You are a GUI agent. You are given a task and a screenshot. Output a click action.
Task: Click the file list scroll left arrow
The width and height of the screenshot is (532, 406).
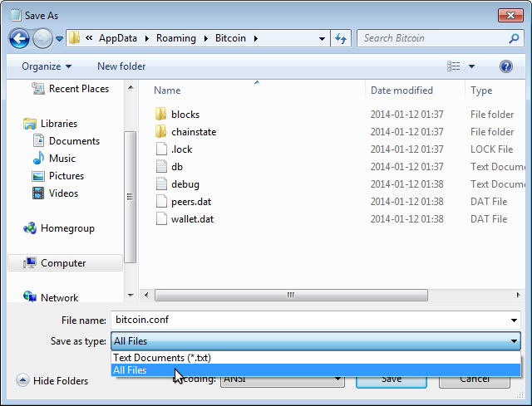point(146,295)
